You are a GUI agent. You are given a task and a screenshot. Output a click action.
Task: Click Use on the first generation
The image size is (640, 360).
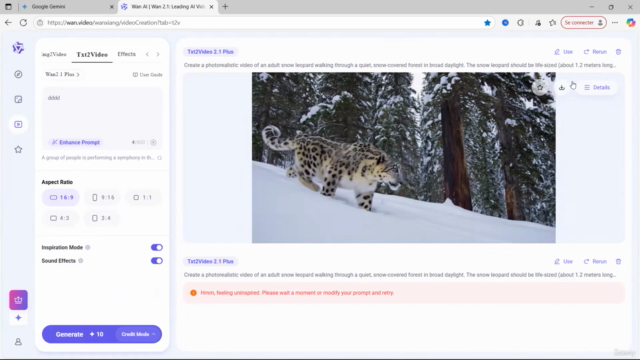coord(564,52)
